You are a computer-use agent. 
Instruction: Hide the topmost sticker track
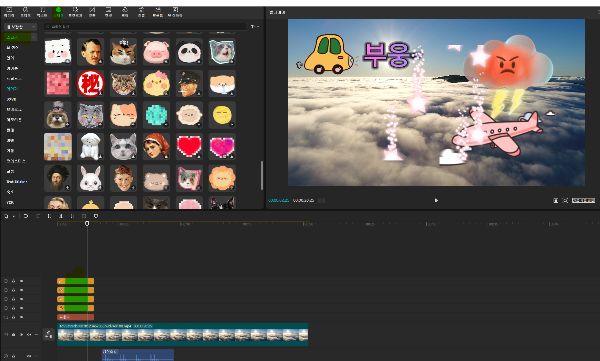tap(21, 281)
